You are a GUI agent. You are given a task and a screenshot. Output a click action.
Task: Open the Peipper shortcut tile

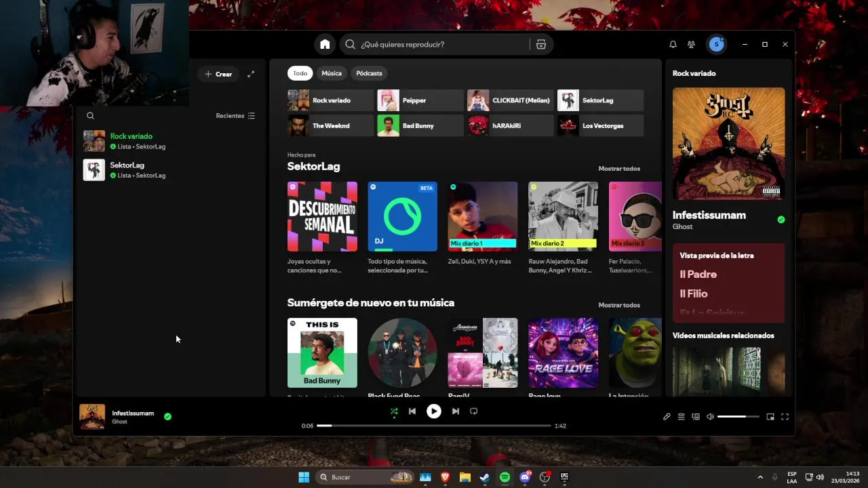click(420, 100)
